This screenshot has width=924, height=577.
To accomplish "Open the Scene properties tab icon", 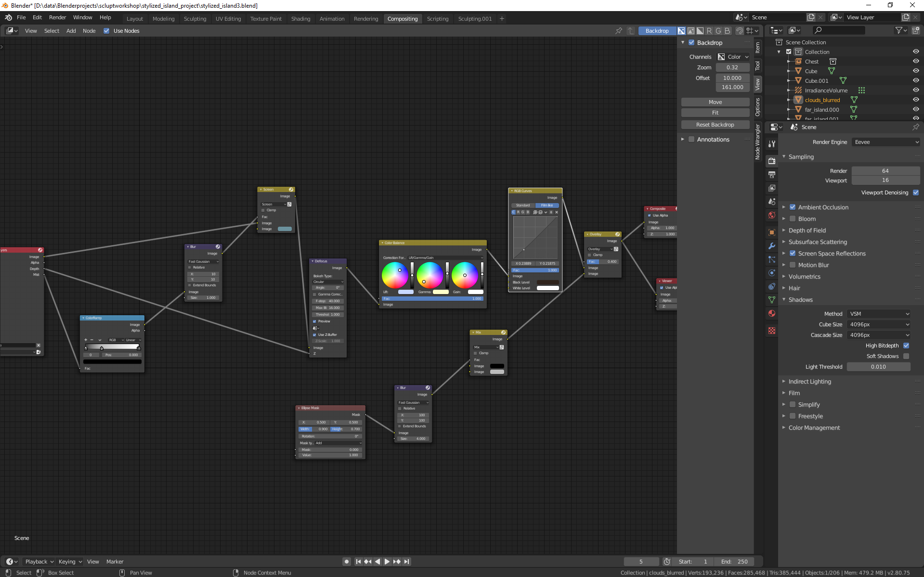I will 772,202.
